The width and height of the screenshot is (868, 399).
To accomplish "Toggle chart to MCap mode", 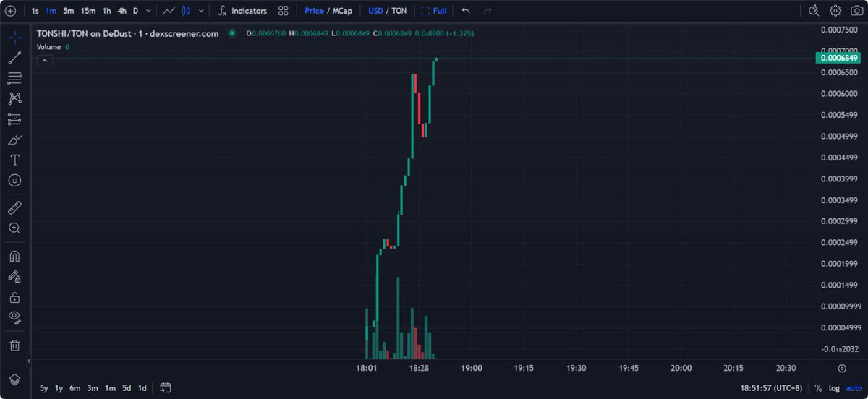I will pyautogui.click(x=342, y=11).
